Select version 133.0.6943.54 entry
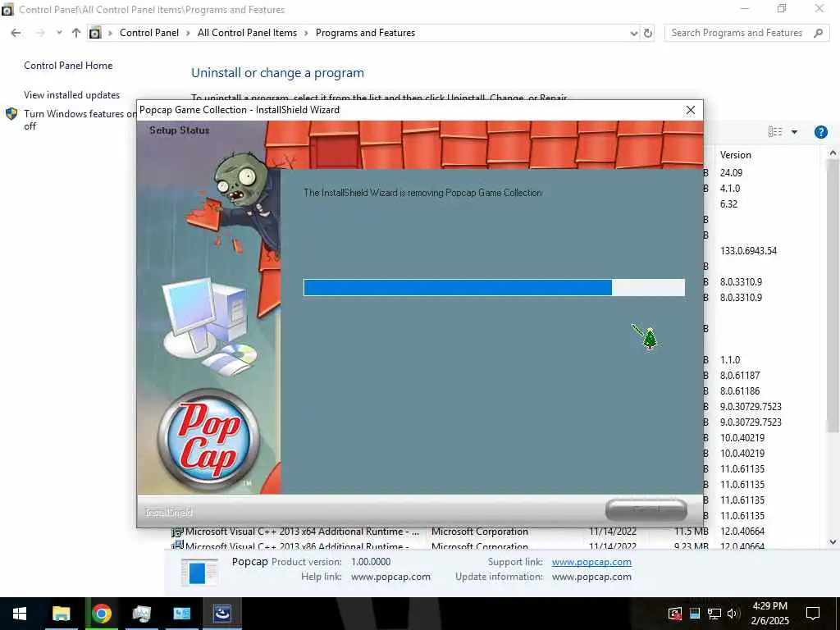Viewport: 840px width, 630px height. (x=748, y=251)
